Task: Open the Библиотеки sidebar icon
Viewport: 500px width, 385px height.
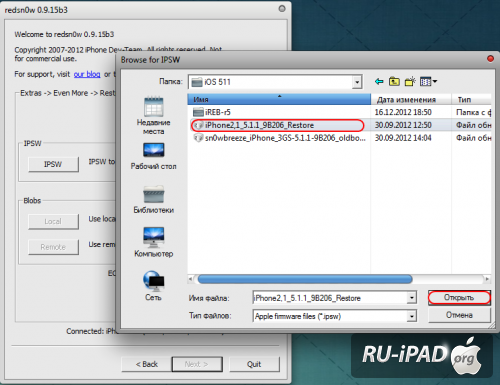Action: click(x=153, y=199)
